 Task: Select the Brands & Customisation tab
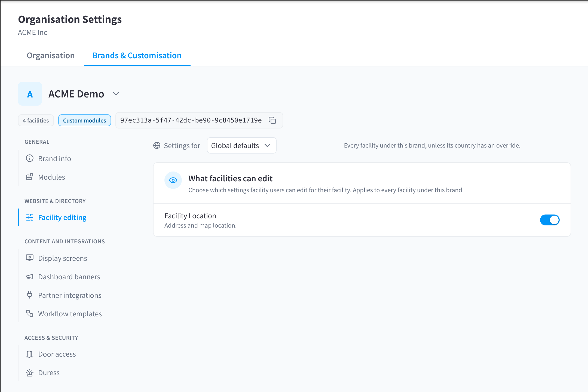tap(137, 56)
